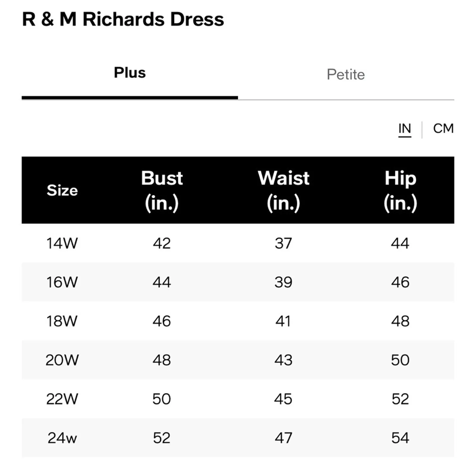The height and width of the screenshot is (476, 476).
Task: Select the 16W size row
Action: point(62,282)
